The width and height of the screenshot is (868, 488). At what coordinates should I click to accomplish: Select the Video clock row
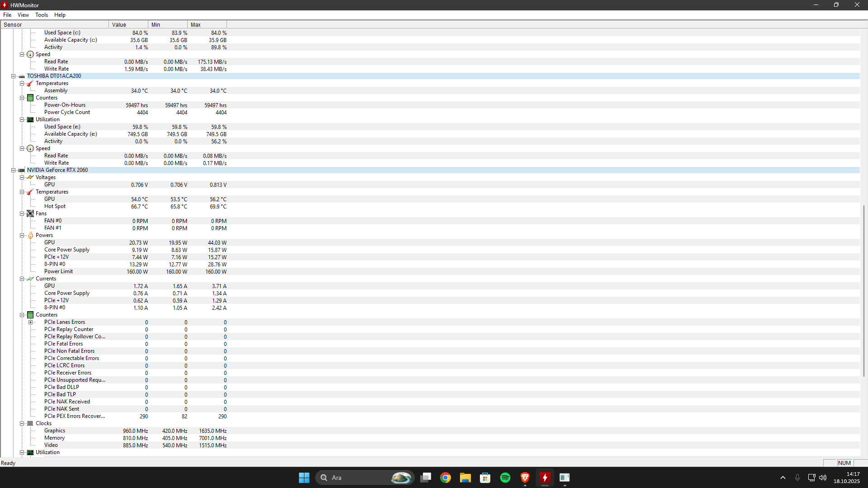click(x=430, y=445)
